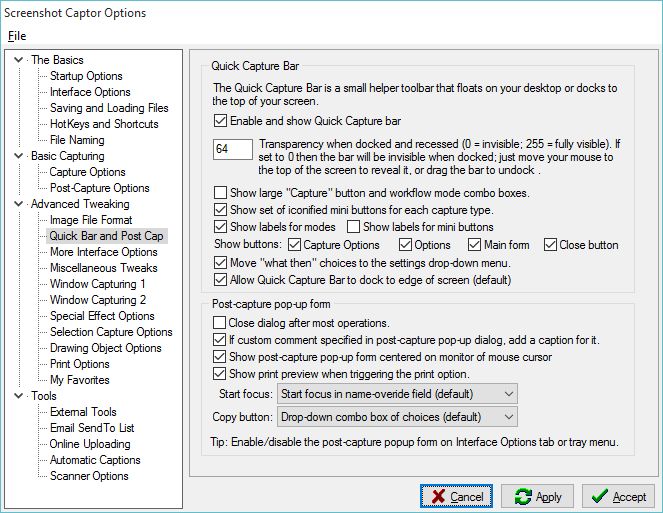
Task: Toggle Show print preview option
Action: coord(219,374)
